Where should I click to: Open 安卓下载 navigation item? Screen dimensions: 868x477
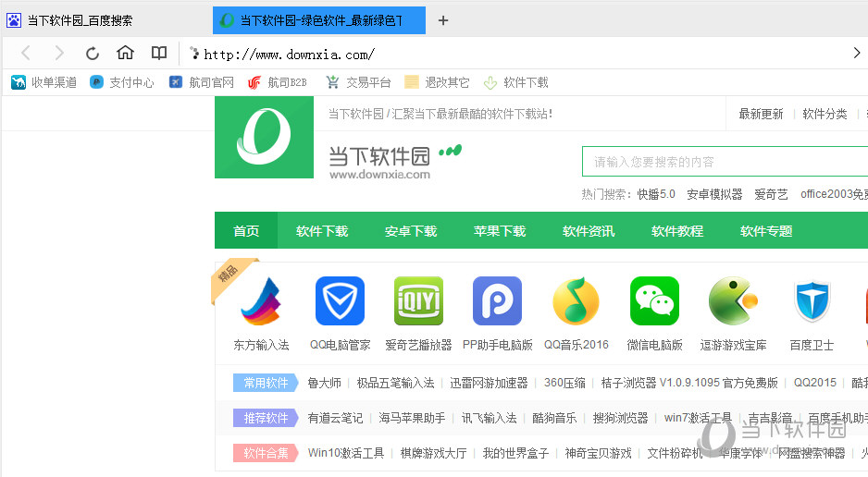click(x=411, y=230)
